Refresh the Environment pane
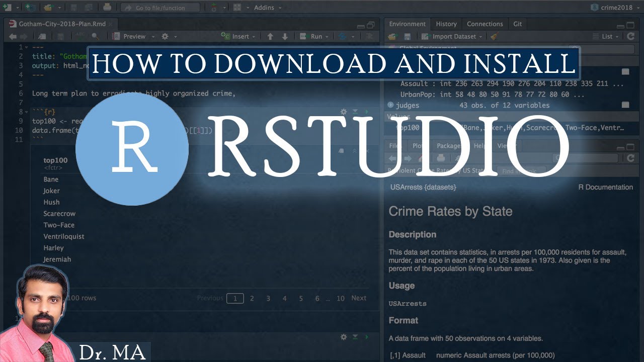Viewport: 644px width, 362px height. click(631, 36)
